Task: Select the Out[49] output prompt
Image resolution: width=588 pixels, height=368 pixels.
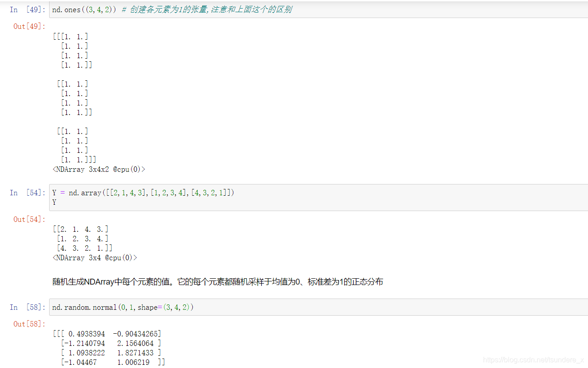Action: tap(29, 26)
